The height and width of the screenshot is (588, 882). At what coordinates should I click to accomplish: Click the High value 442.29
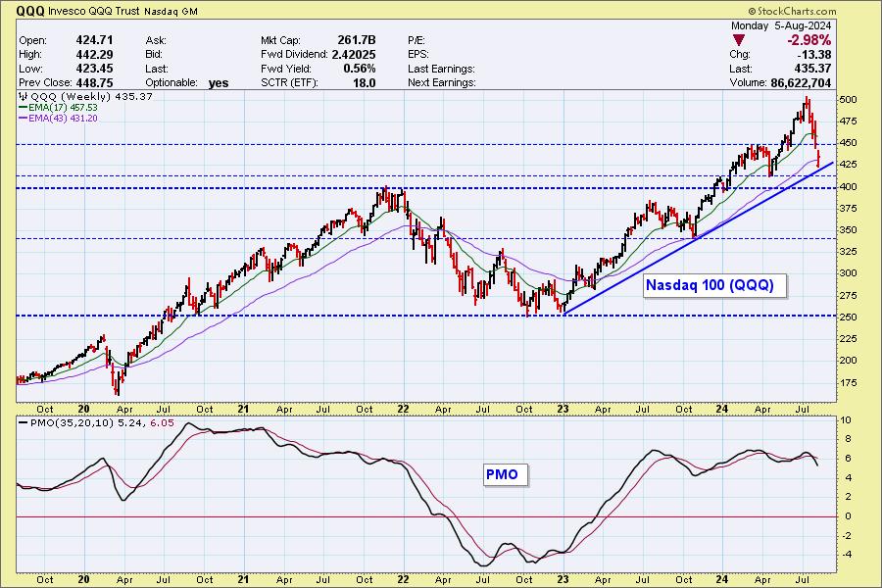[x=94, y=54]
